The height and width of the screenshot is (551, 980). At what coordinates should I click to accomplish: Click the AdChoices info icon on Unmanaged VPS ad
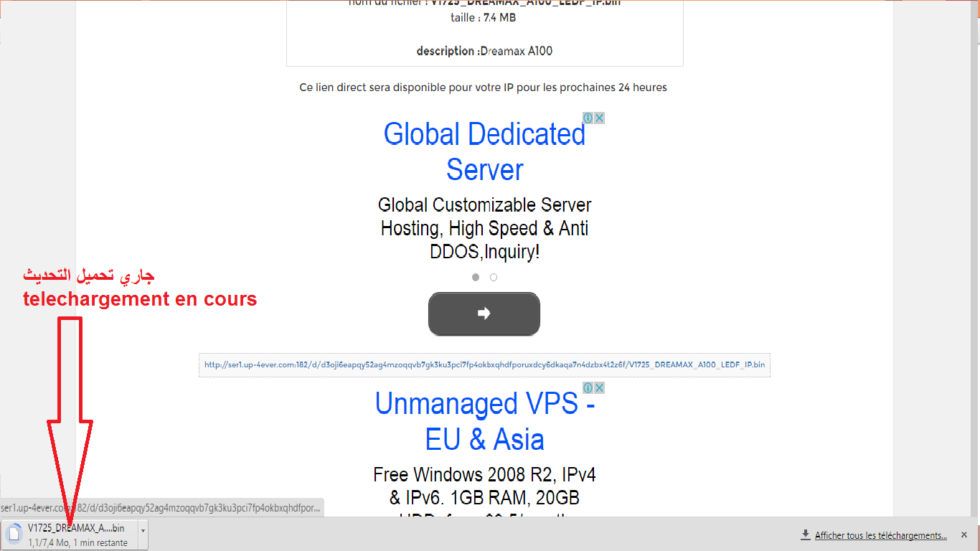point(588,387)
